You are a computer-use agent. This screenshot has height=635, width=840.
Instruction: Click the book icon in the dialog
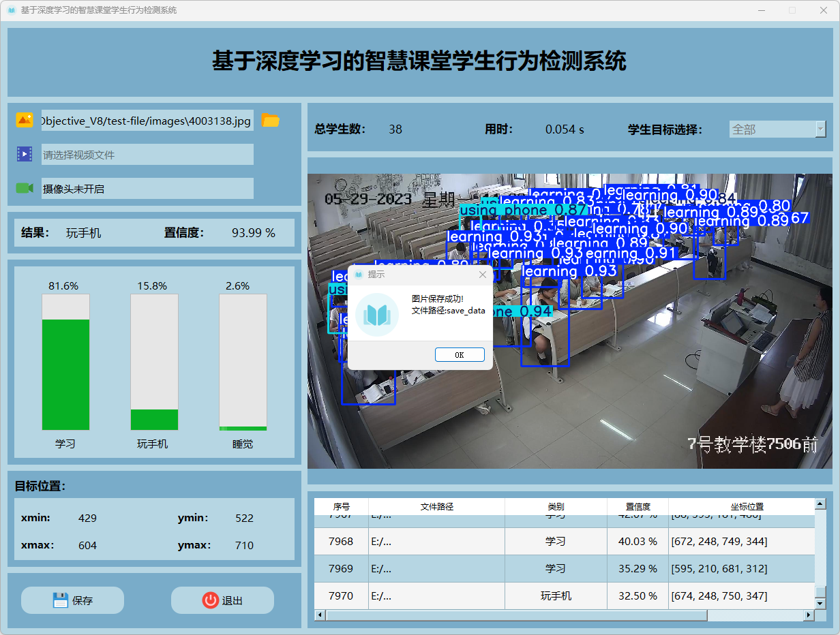[x=377, y=315]
